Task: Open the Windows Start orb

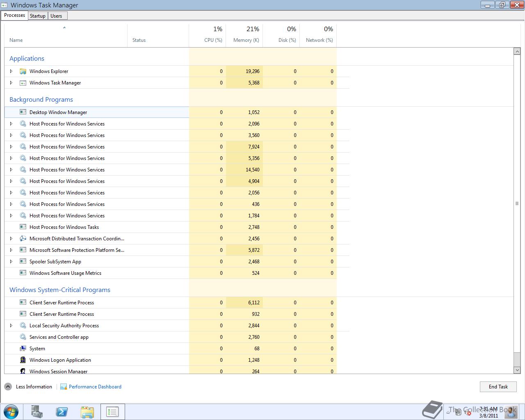Action: [11, 411]
